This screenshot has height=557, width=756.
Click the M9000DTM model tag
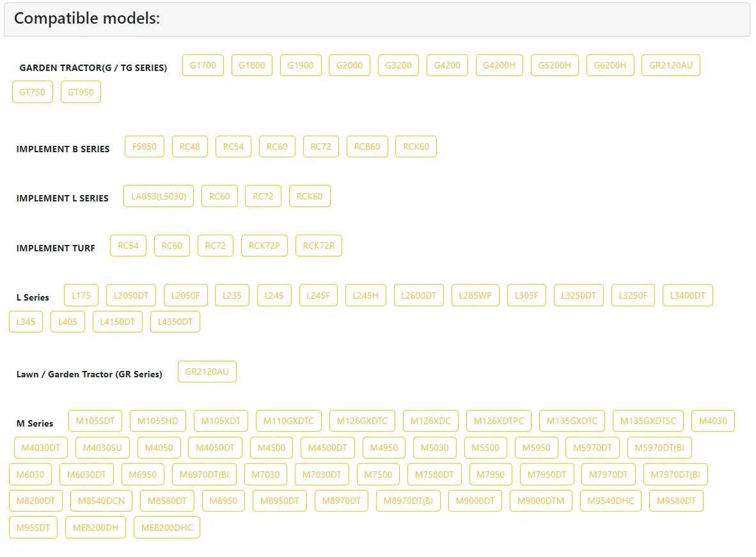[x=540, y=501]
